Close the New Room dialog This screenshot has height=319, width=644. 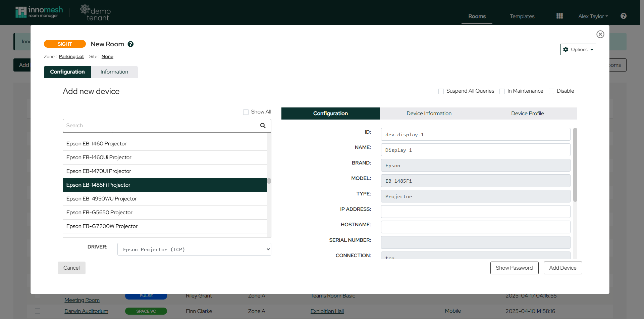coord(600,34)
